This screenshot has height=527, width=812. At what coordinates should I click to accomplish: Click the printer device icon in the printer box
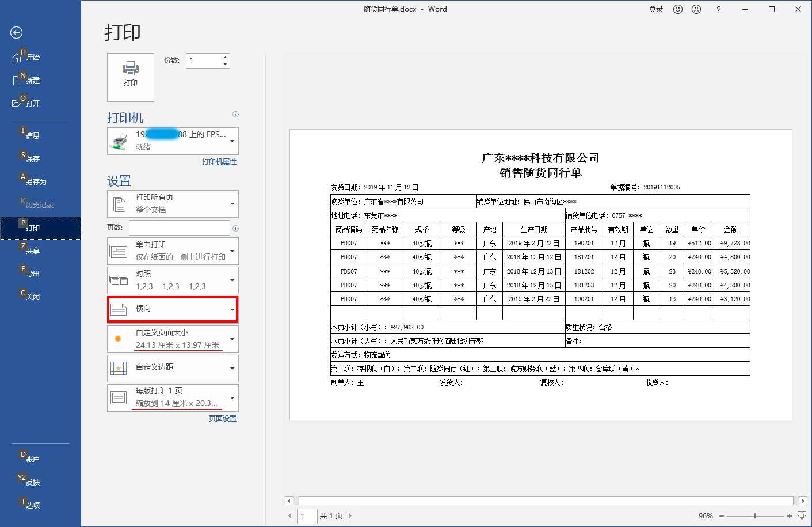pos(120,141)
